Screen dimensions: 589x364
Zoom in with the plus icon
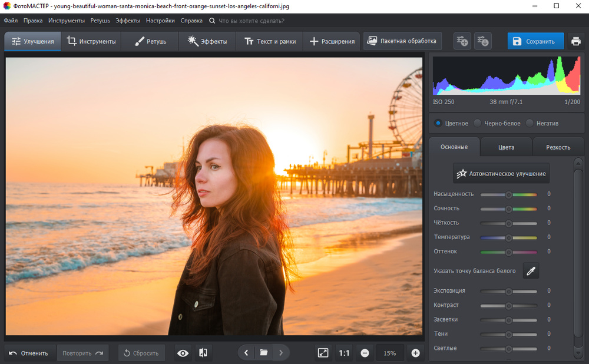point(415,353)
